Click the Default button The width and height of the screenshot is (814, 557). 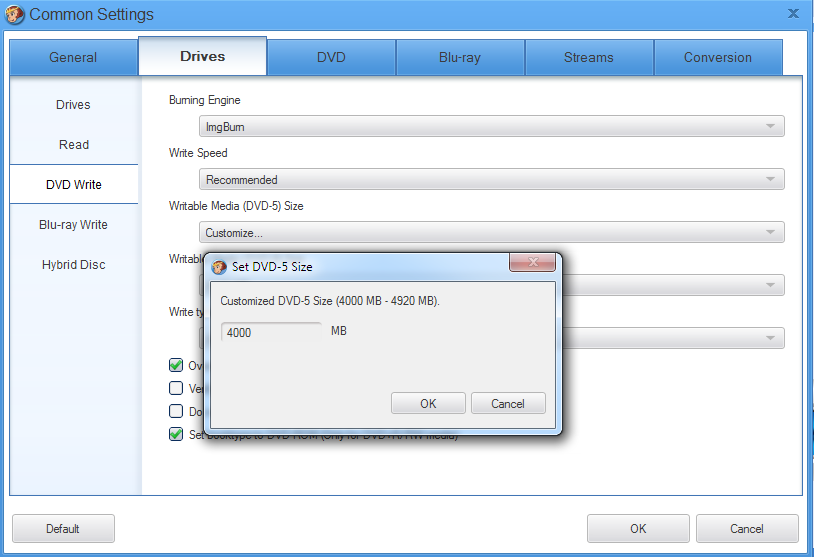tap(63, 528)
